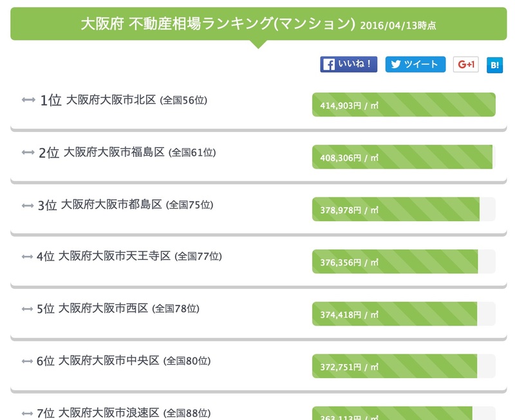Open 大阪府大阪市福島区 ranking entry
The width and height of the screenshot is (515, 420).
pos(114,152)
